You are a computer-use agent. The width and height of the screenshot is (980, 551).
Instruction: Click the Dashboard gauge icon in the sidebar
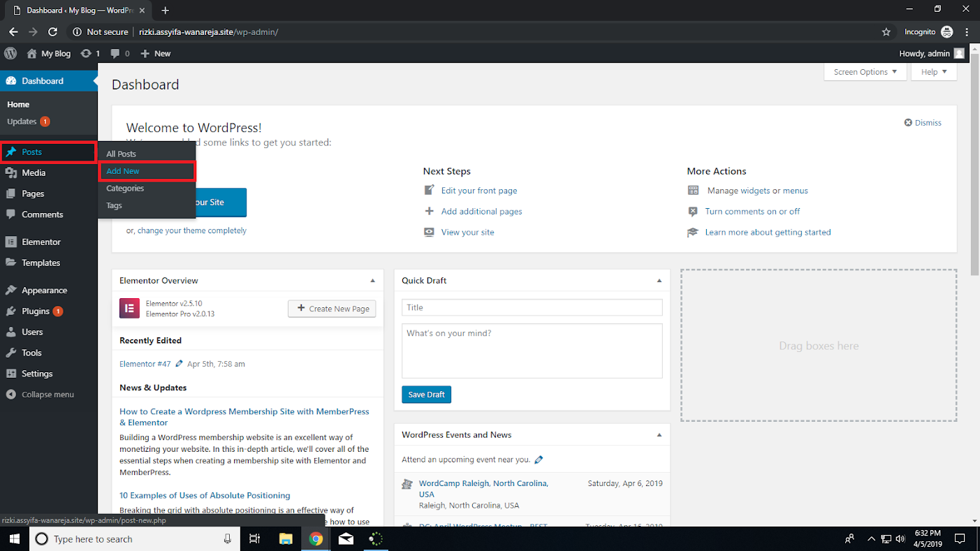point(10,81)
